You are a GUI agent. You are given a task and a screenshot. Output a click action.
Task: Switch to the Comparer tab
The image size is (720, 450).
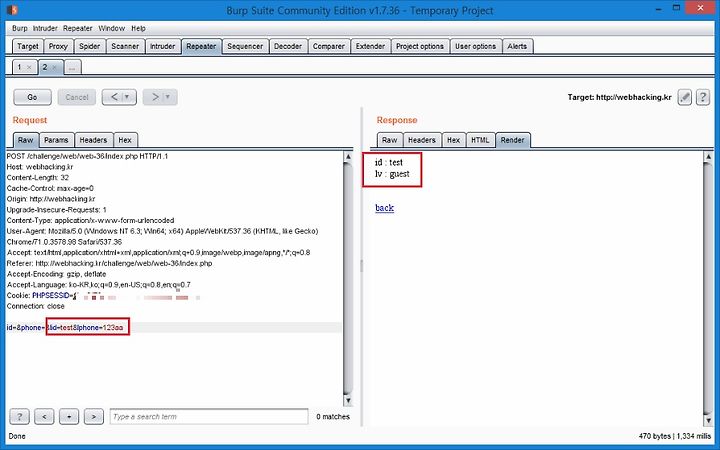[x=328, y=46]
